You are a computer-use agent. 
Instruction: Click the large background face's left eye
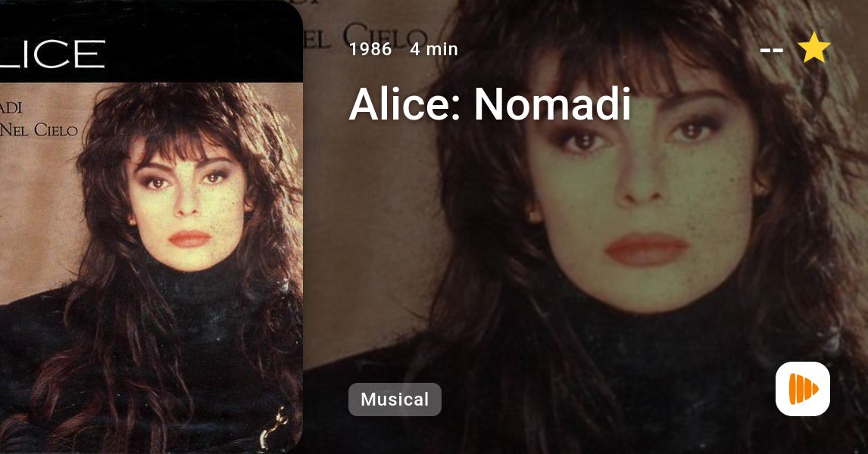(583, 140)
